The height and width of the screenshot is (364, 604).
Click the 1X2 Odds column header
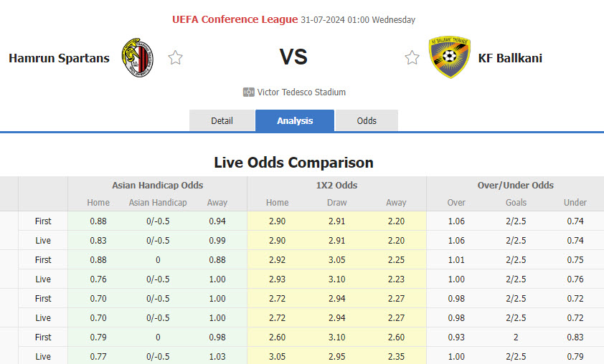point(336,185)
